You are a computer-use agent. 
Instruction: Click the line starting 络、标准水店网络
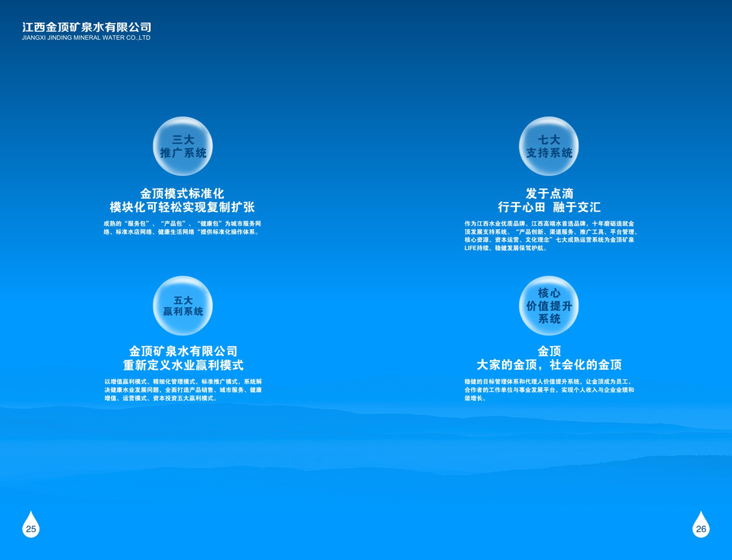coord(181,232)
